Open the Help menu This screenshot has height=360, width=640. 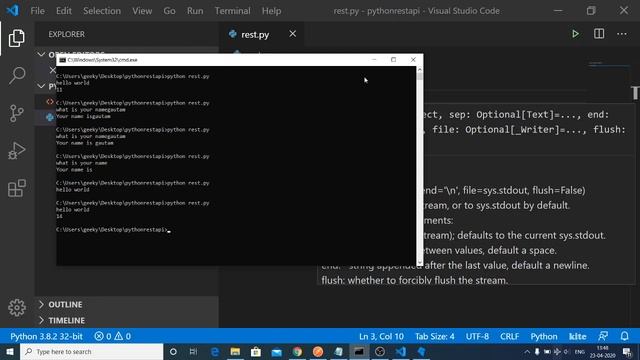coord(271,11)
